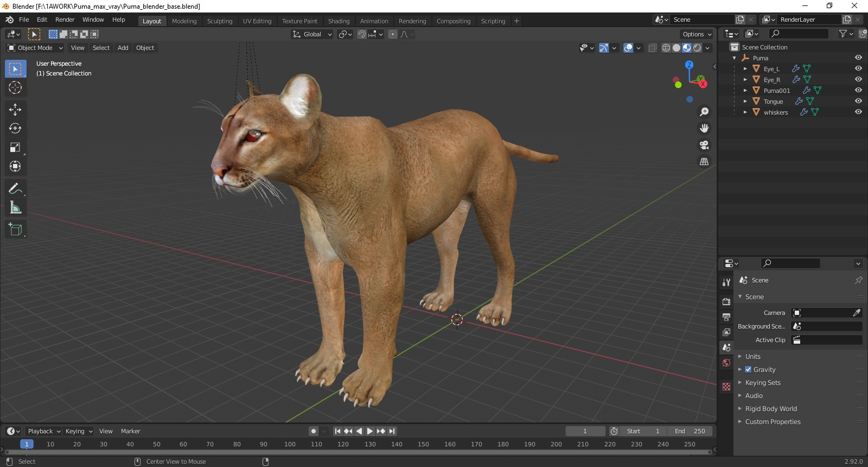Hide the Eye_L object in outliner

(x=858, y=68)
